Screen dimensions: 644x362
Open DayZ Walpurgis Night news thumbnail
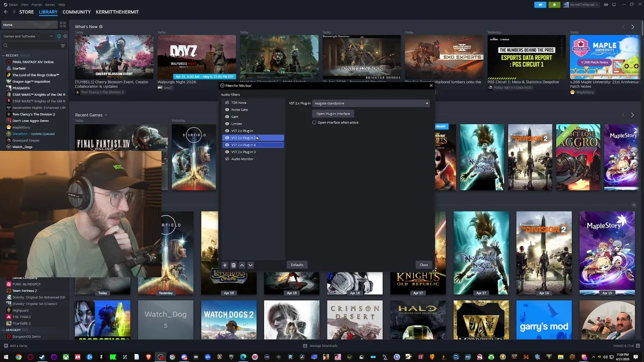(x=197, y=57)
